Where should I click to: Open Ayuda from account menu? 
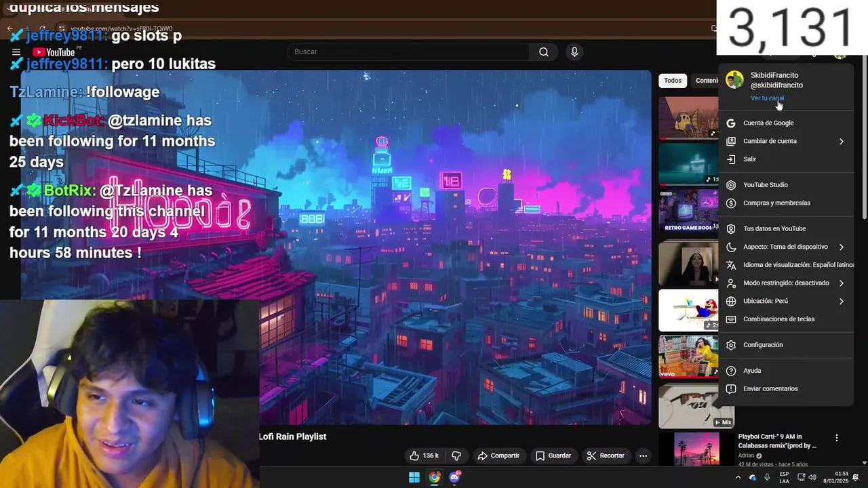(x=787, y=371)
